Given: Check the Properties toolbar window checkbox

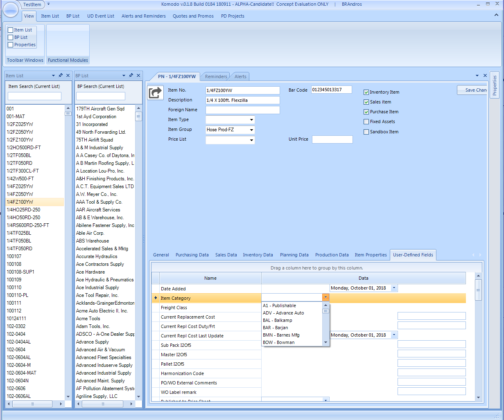Looking at the screenshot, I should coord(11,45).
